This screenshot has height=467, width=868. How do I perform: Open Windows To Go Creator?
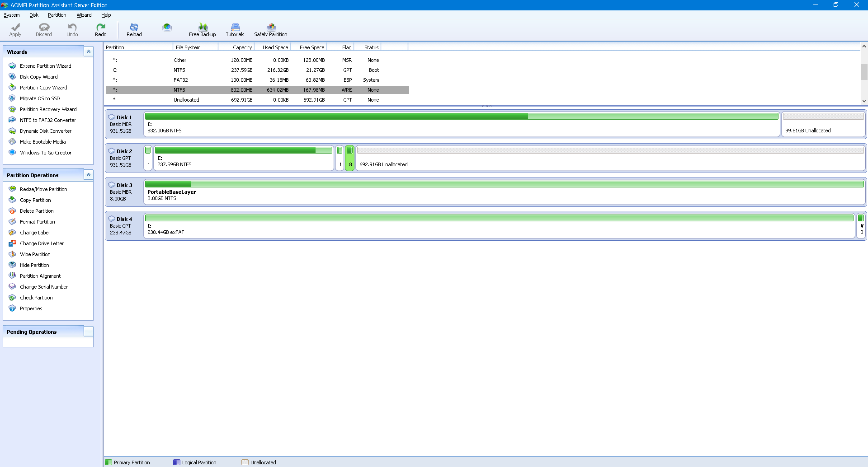(x=46, y=153)
